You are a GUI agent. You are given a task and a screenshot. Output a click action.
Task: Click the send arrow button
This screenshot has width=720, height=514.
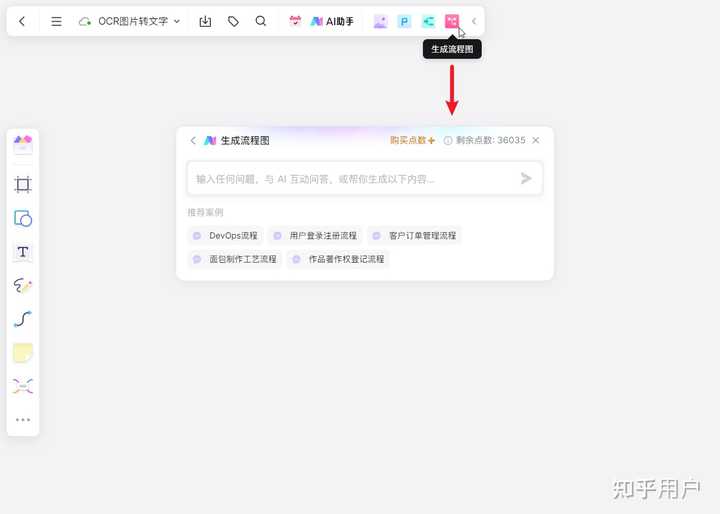coord(526,178)
